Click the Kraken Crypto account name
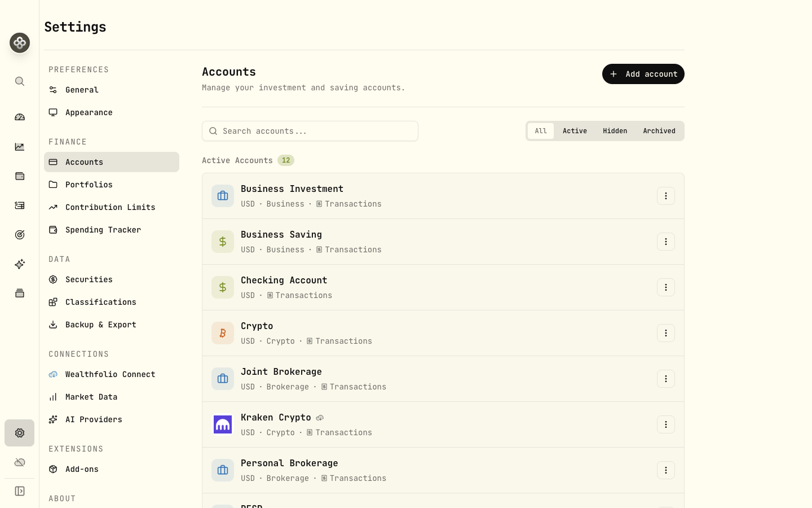812x508 pixels. point(276,417)
